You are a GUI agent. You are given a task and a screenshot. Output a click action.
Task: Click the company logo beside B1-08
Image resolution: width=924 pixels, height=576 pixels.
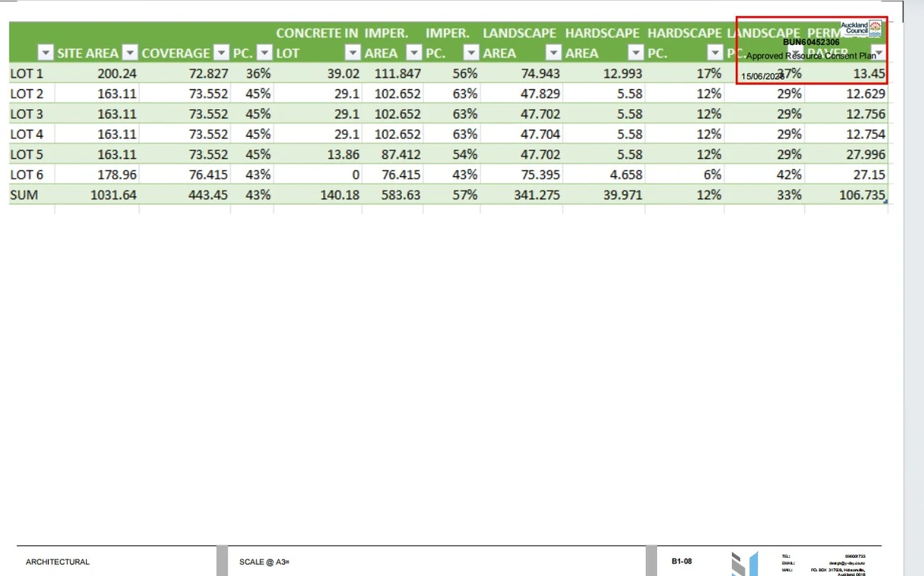point(745,563)
